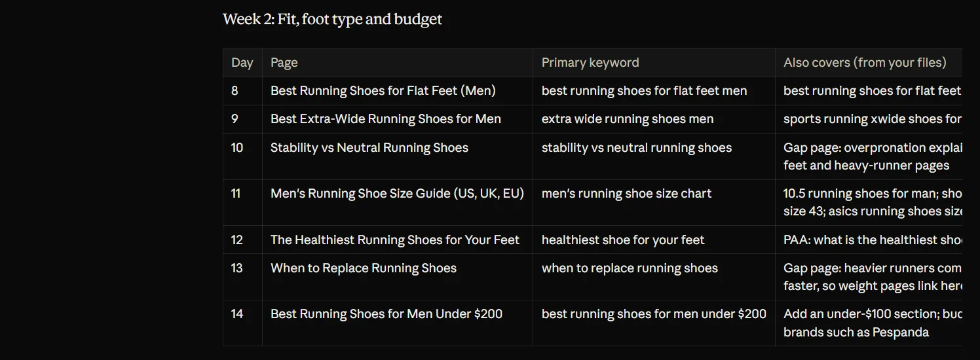Click keyword 'healthiest shoe for your feet'
Image resolution: width=980 pixels, height=360 pixels.
(623, 240)
